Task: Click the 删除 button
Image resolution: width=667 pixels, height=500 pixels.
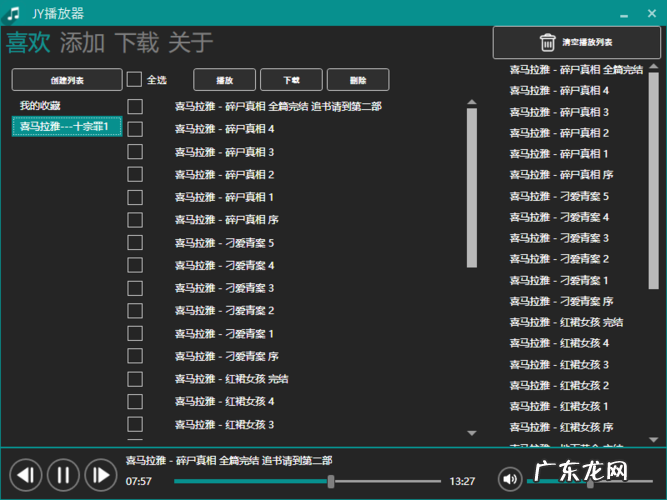Action: coord(358,80)
